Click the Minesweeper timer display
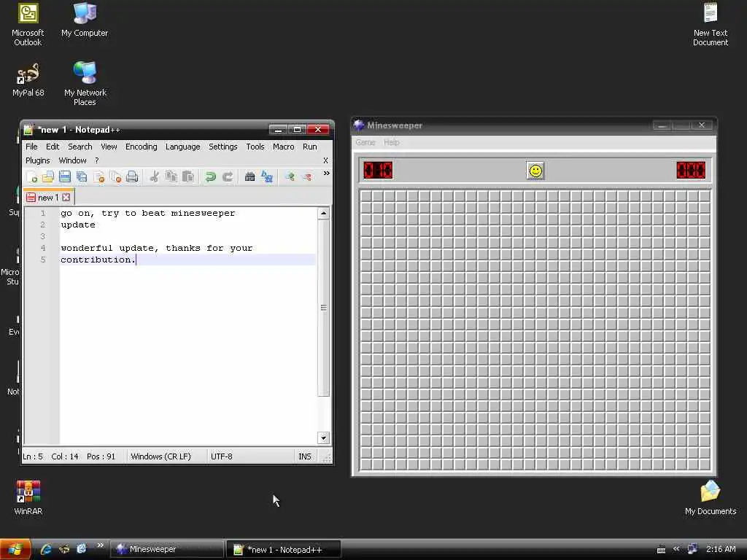Screen dimensions: 747x560 click(691, 170)
